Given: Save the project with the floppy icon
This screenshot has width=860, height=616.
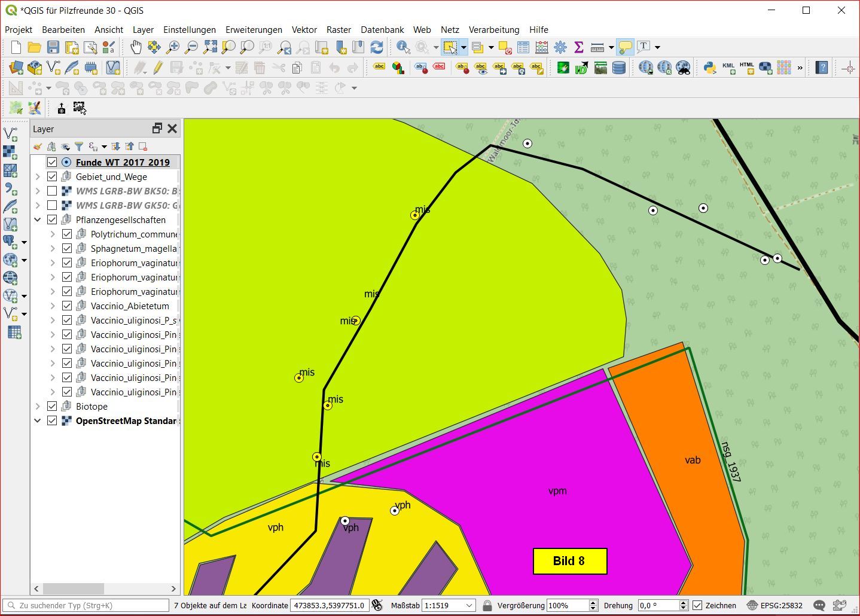Looking at the screenshot, I should tap(53, 47).
